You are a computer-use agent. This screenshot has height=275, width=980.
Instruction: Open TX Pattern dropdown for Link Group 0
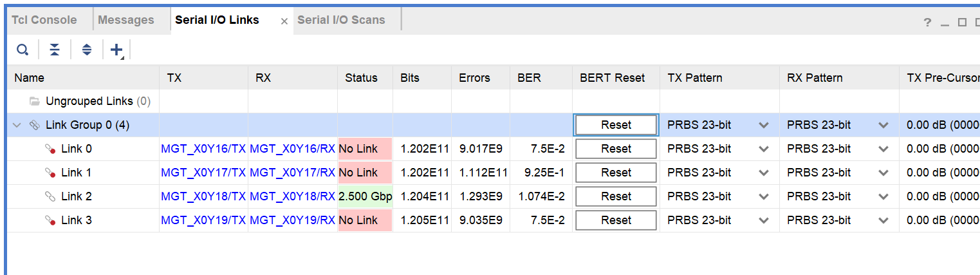(x=764, y=125)
